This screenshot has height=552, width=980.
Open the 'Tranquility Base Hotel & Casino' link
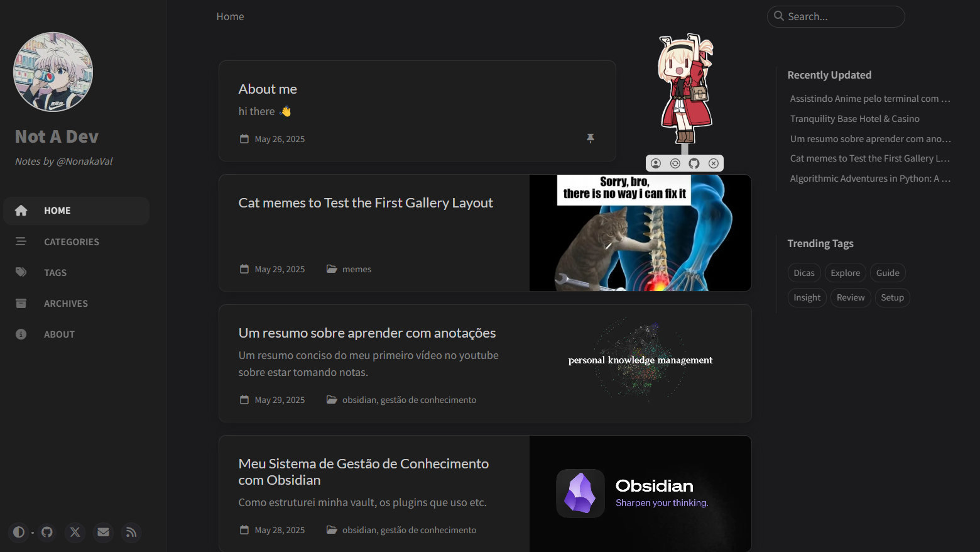[855, 119]
